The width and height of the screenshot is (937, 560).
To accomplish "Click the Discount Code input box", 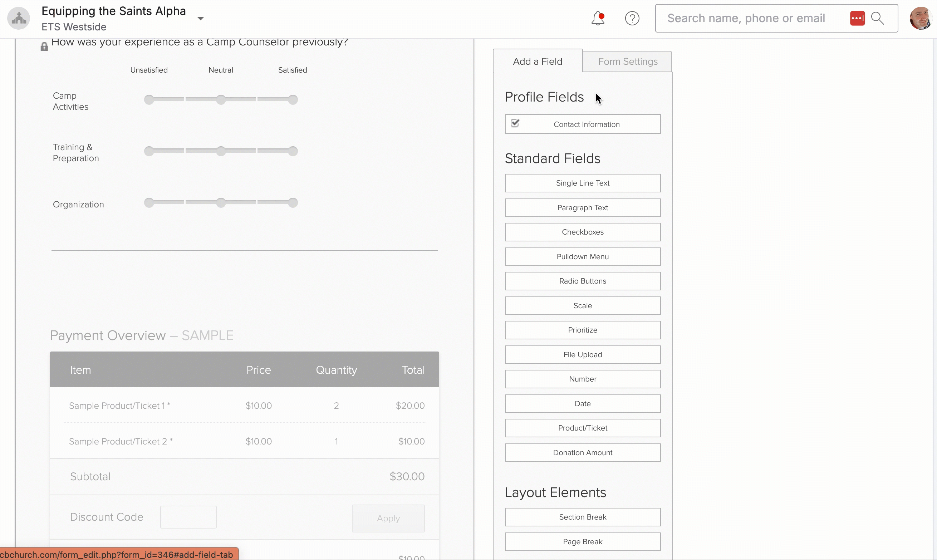I will (188, 517).
